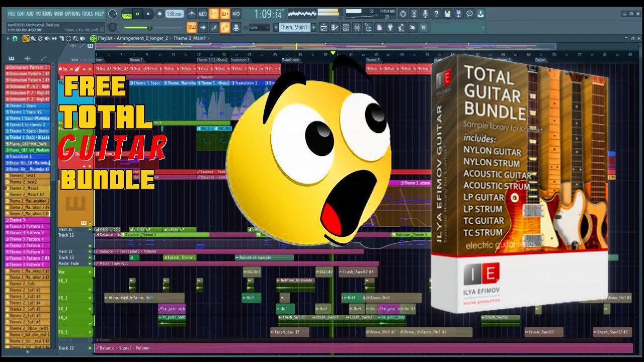The width and height of the screenshot is (644, 362).
Task: Toggle wait for input before playing
Action: coord(202,14)
